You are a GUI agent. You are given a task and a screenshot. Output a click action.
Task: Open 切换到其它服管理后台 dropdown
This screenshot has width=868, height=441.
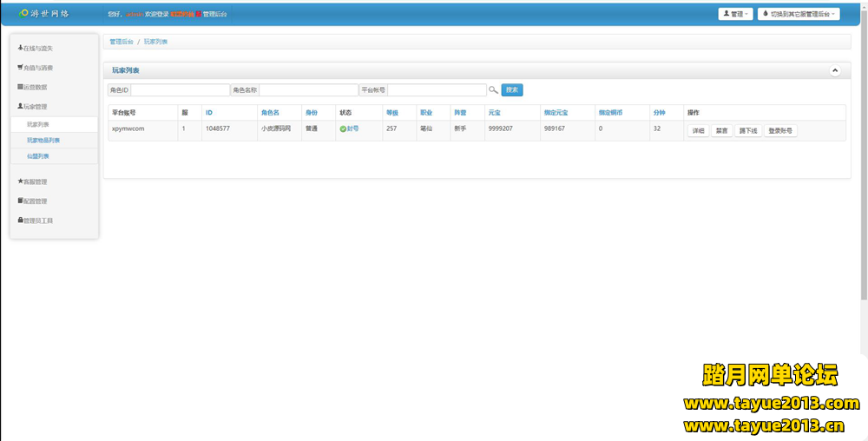tap(798, 14)
